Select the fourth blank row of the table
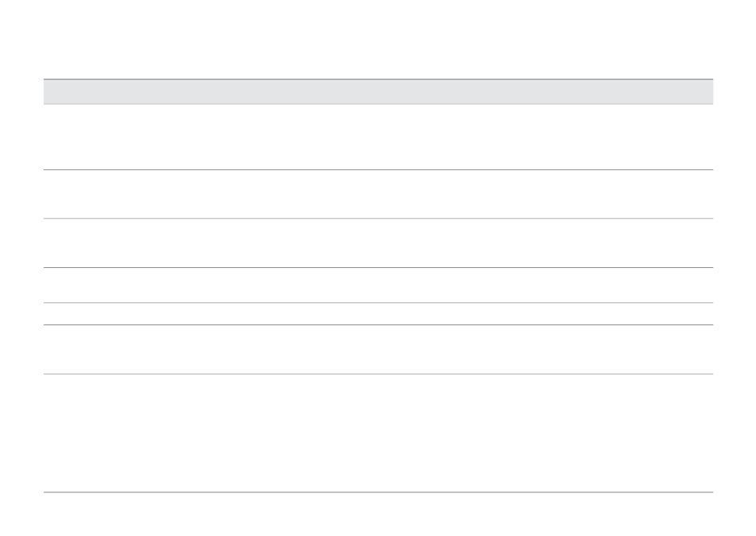Screen dimensions: 756x536 (378, 285)
